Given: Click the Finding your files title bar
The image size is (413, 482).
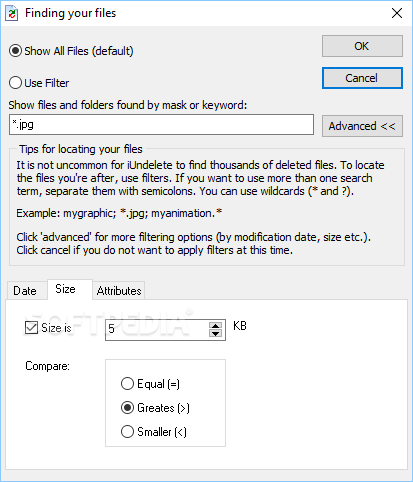Looking at the screenshot, I should [200, 13].
